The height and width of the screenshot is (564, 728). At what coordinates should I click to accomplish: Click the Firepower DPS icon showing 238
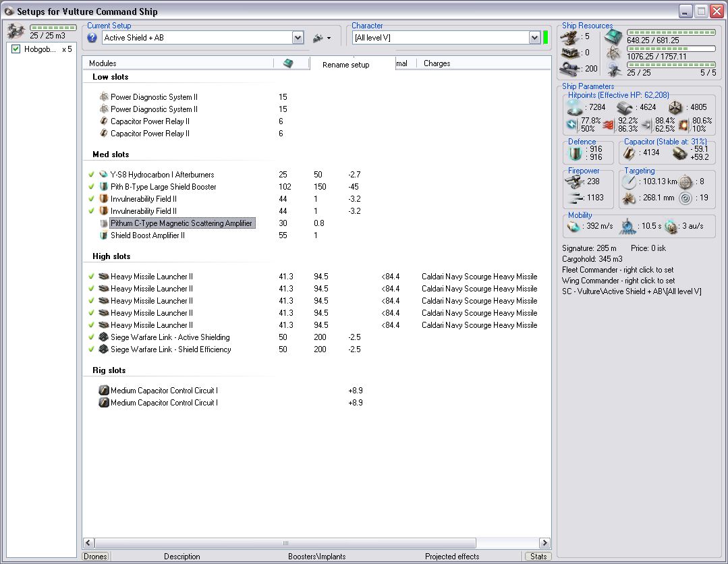574,181
